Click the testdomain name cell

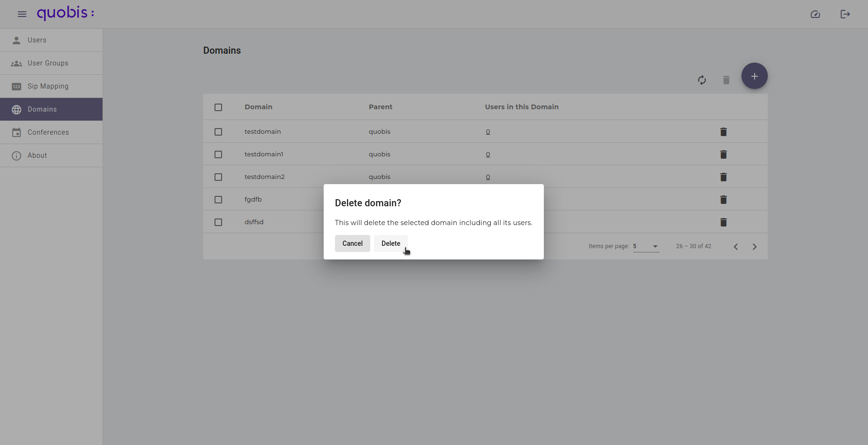[x=263, y=131]
